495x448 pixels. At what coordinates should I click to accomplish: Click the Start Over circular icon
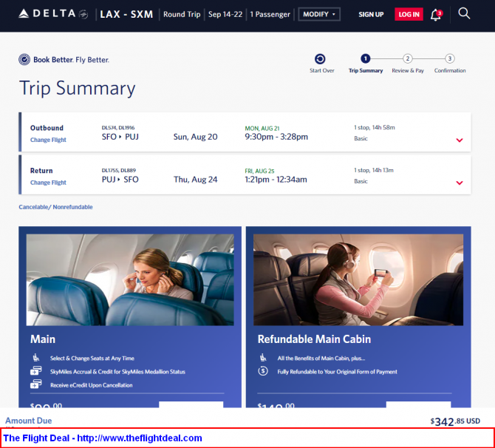tap(320, 59)
